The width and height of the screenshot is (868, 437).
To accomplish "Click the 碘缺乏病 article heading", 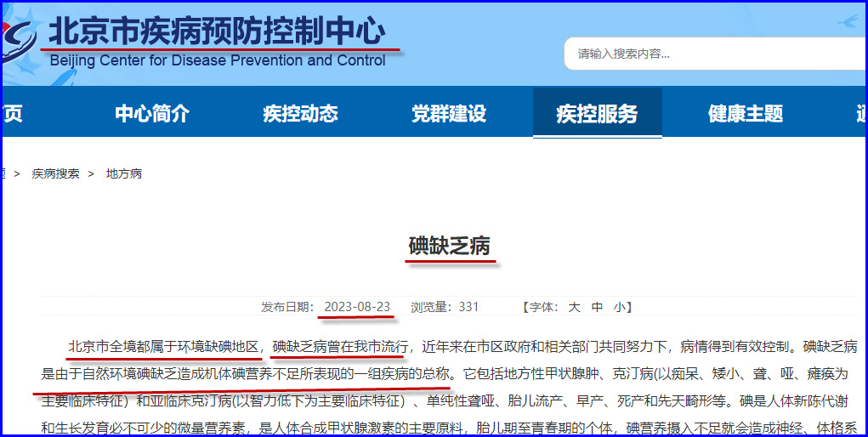I will (x=449, y=247).
